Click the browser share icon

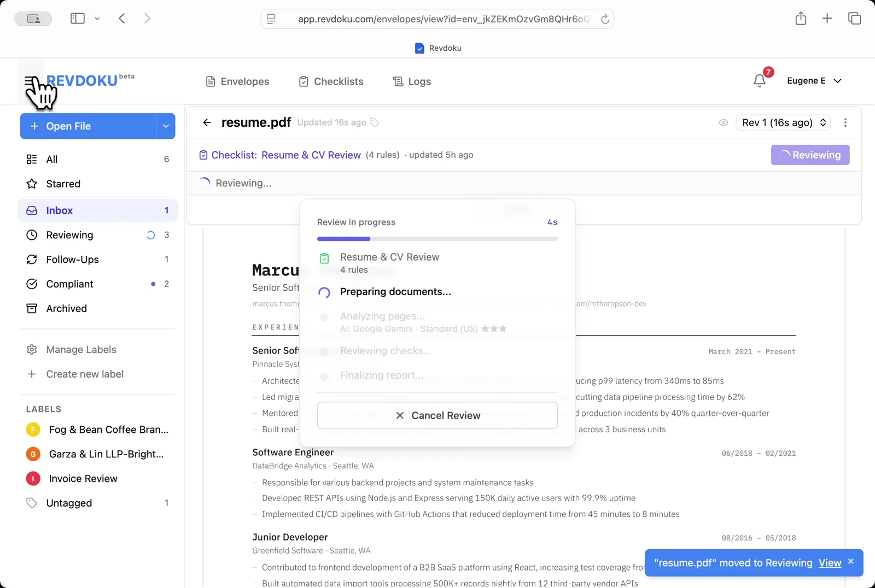(801, 19)
